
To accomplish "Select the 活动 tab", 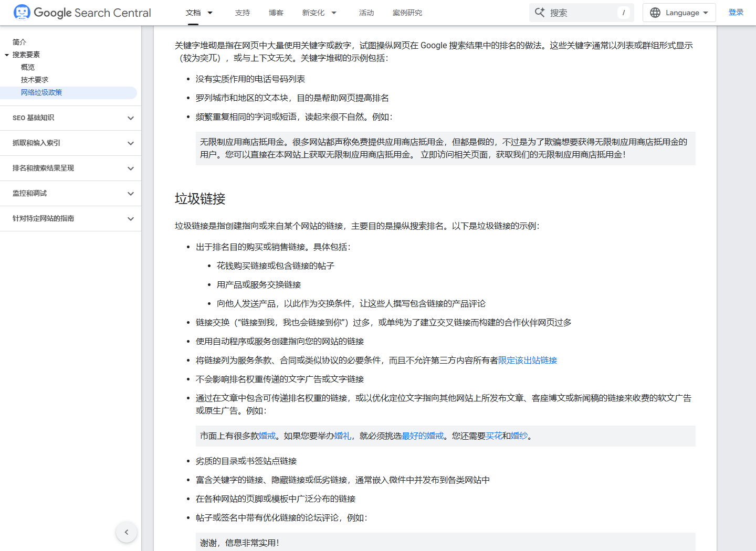I will [366, 13].
